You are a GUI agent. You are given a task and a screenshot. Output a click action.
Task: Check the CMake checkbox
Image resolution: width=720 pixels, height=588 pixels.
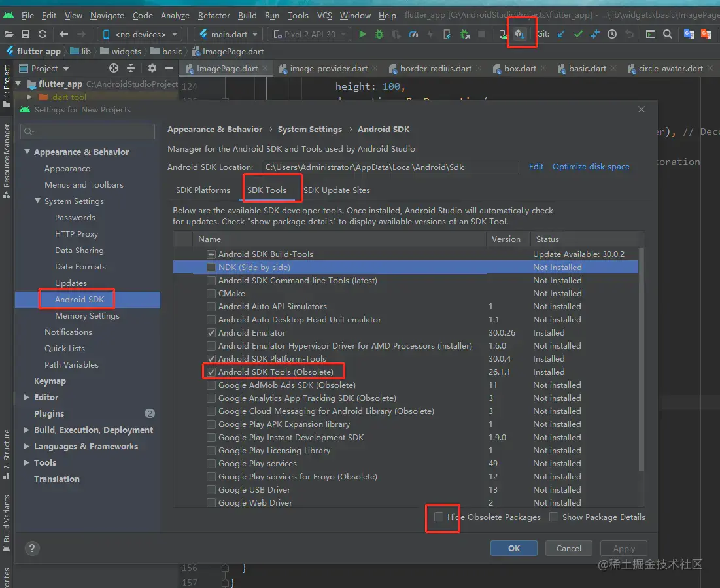click(211, 294)
